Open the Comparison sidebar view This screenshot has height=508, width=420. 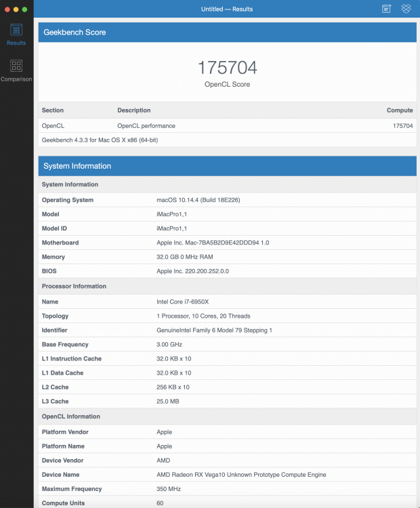(16, 70)
